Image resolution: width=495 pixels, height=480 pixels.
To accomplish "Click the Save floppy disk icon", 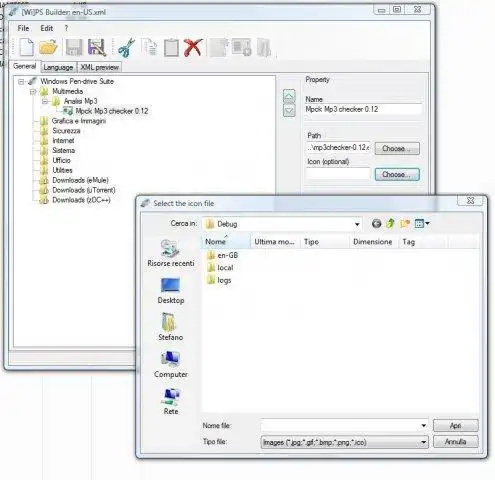I will coord(74,47).
